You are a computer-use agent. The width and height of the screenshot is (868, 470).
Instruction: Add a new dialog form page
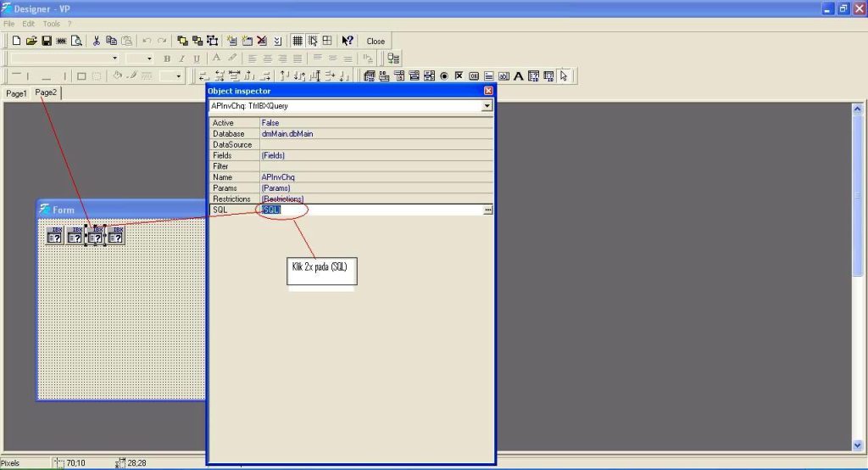click(247, 41)
